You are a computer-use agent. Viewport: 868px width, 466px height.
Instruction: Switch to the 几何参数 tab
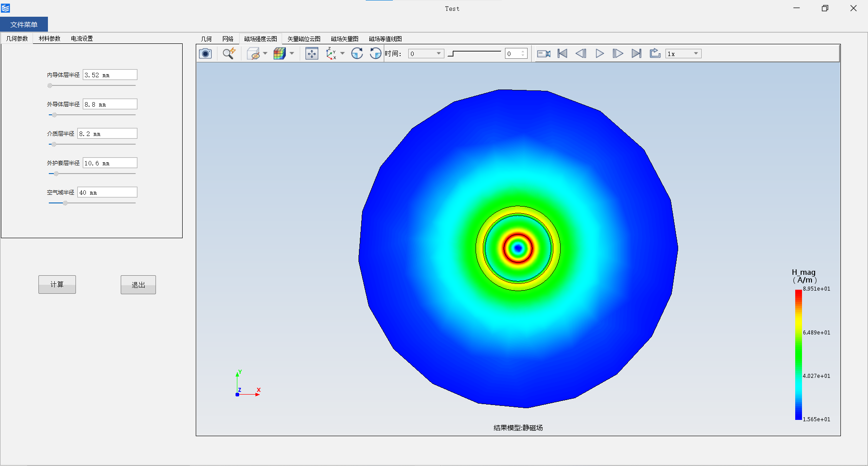click(17, 38)
